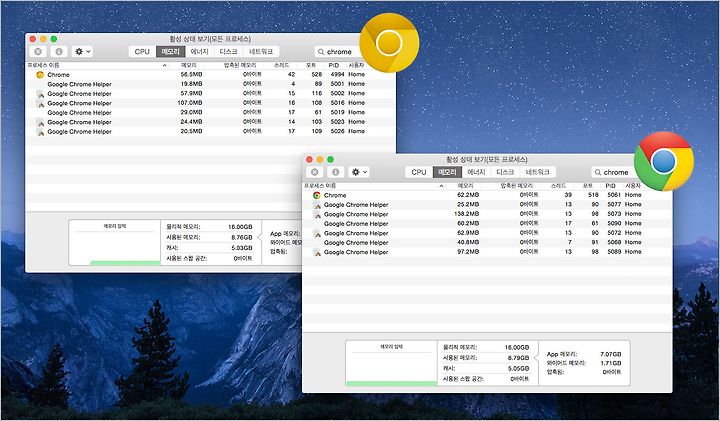Click the helper app icon in the 97.2MB row
The image size is (720, 421).
click(317, 252)
